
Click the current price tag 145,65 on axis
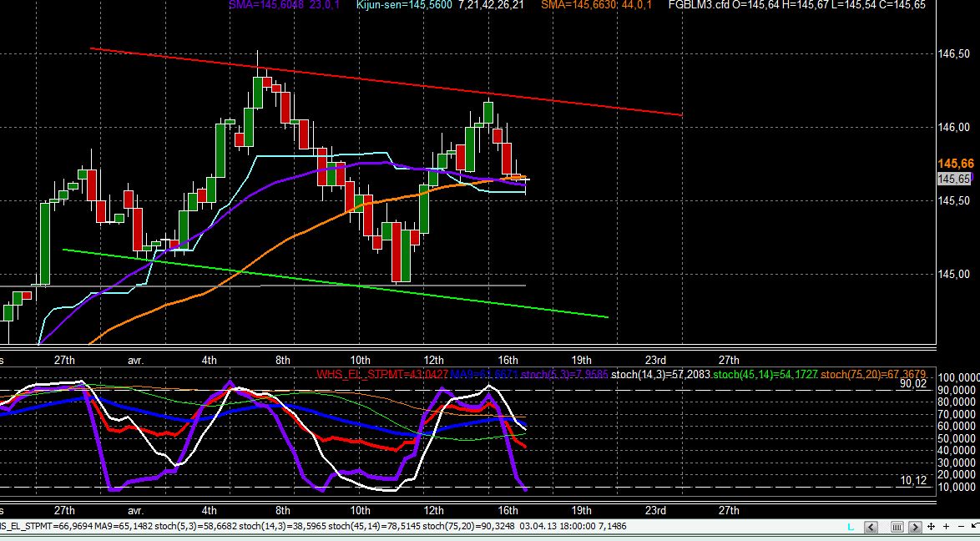[954, 179]
